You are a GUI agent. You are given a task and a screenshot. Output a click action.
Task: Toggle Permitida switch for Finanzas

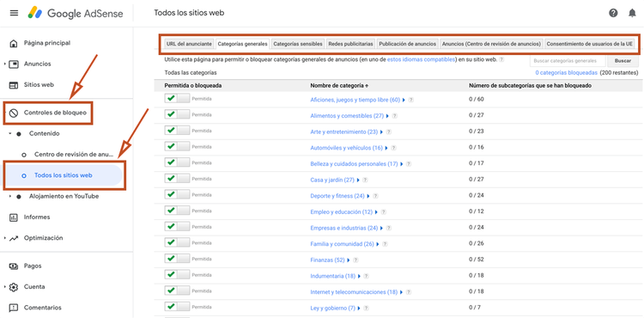pyautogui.click(x=177, y=259)
